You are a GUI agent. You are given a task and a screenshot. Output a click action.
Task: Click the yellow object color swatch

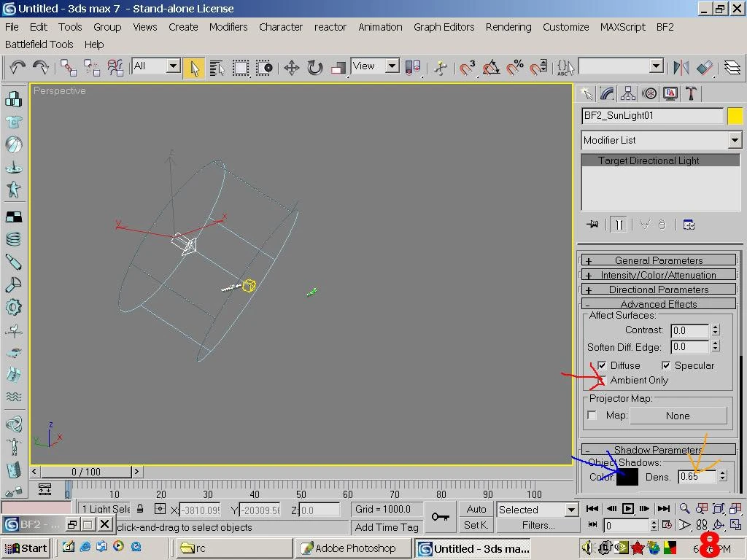[x=735, y=116]
